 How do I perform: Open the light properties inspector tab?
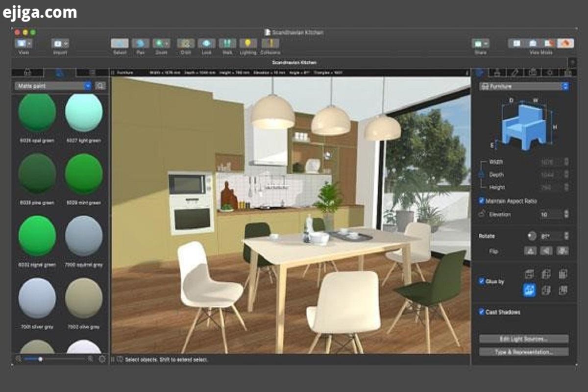550,72
